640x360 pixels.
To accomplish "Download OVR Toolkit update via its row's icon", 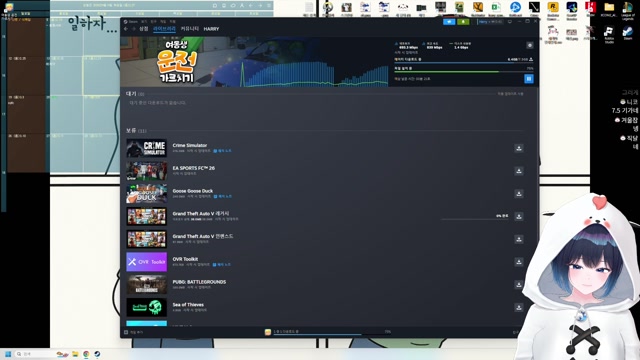I will [519, 262].
